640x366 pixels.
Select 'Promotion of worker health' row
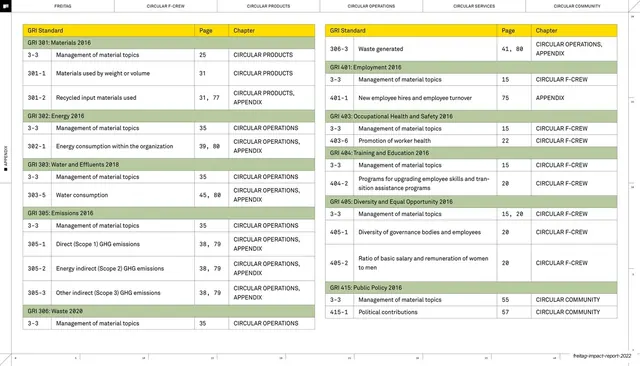[x=471, y=141]
